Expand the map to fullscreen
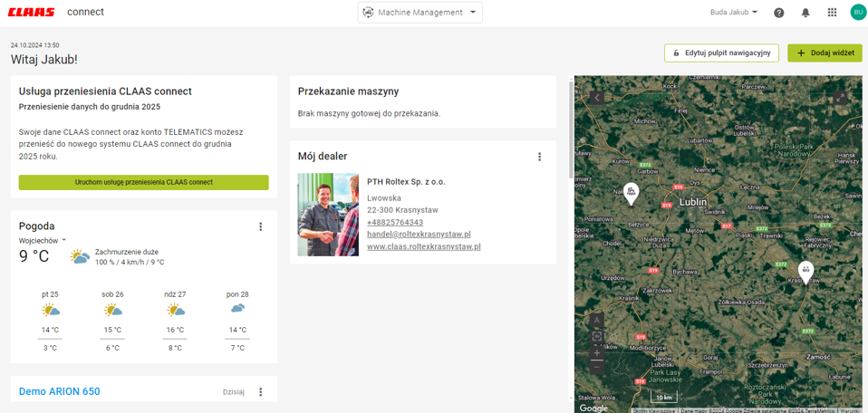The image size is (868, 413). click(x=840, y=97)
